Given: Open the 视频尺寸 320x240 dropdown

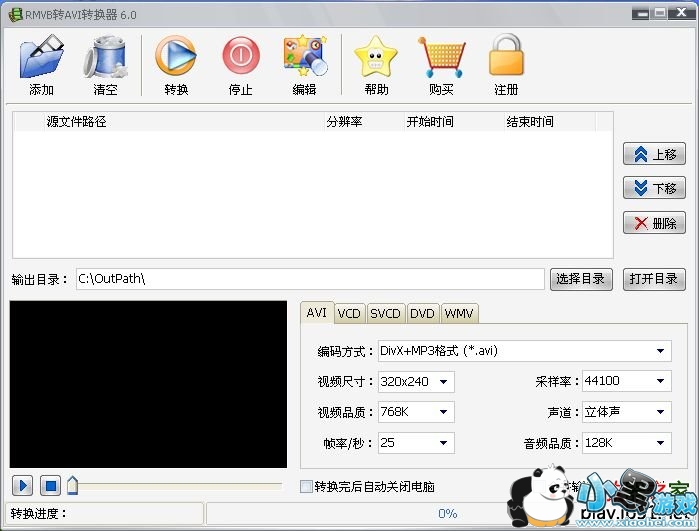Looking at the screenshot, I should (416, 382).
